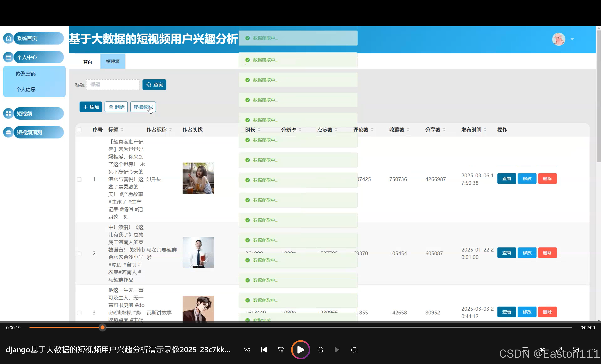Go to the previous track
The width and height of the screenshot is (601, 364).
tap(264, 350)
